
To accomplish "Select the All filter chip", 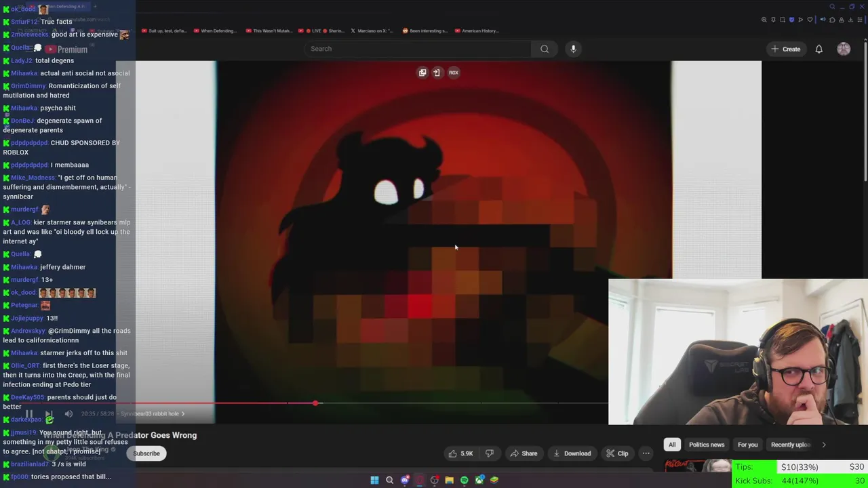I will point(672,445).
